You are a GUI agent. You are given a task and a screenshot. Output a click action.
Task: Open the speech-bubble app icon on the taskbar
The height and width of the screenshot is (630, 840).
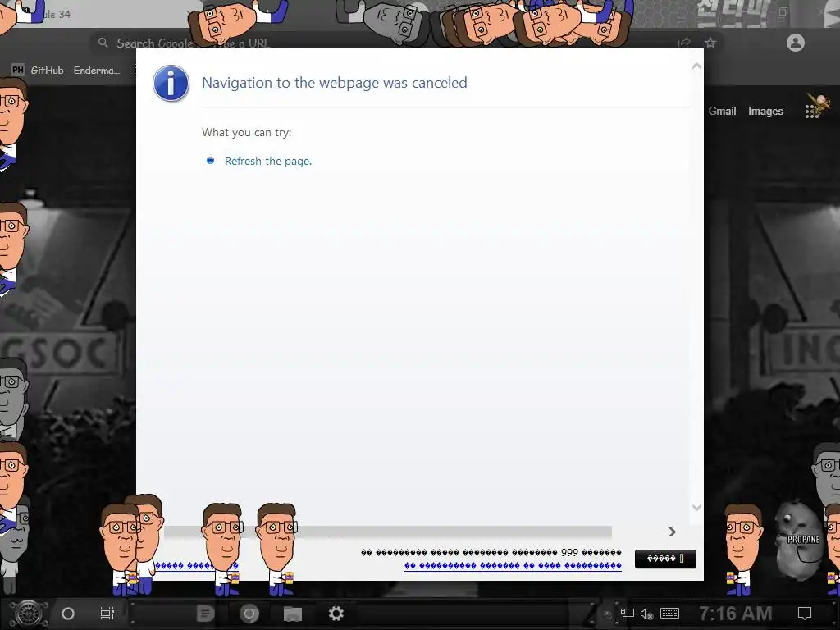click(x=205, y=614)
